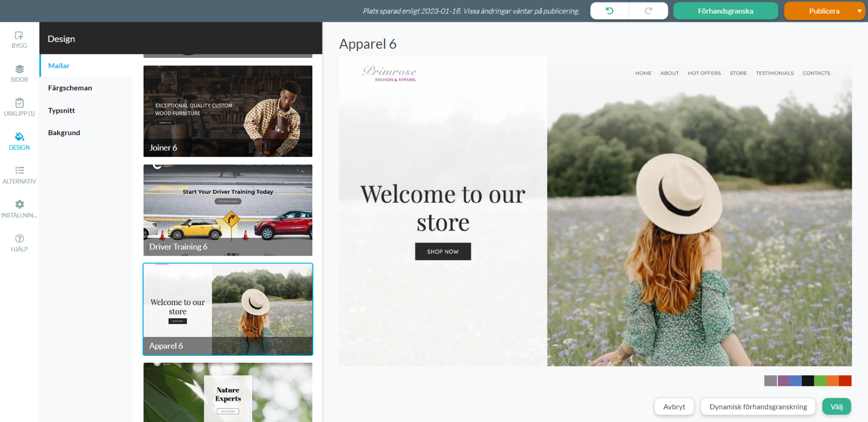
Task: Click the Avbryt button
Action: click(674, 406)
